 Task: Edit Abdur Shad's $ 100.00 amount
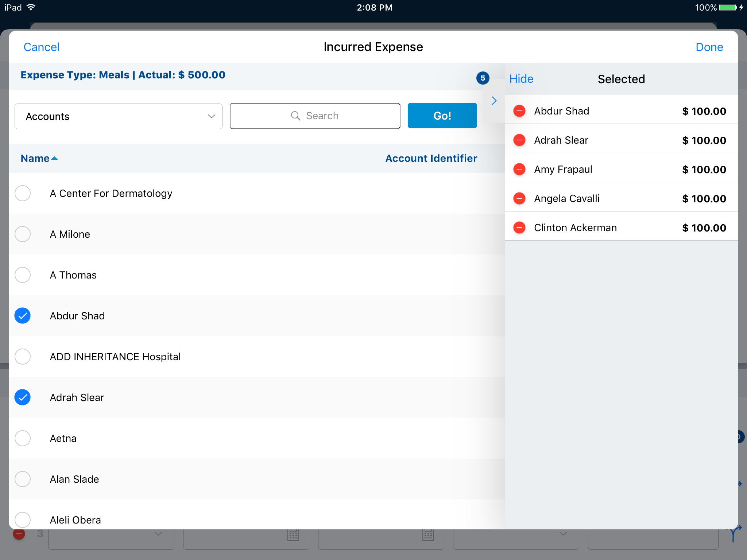704,111
